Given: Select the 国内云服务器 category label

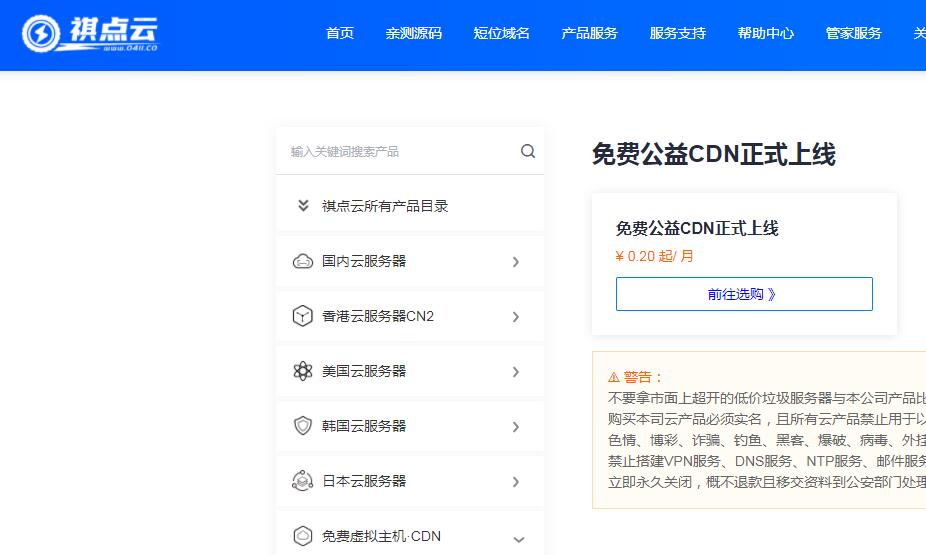Looking at the screenshot, I should (364, 261).
